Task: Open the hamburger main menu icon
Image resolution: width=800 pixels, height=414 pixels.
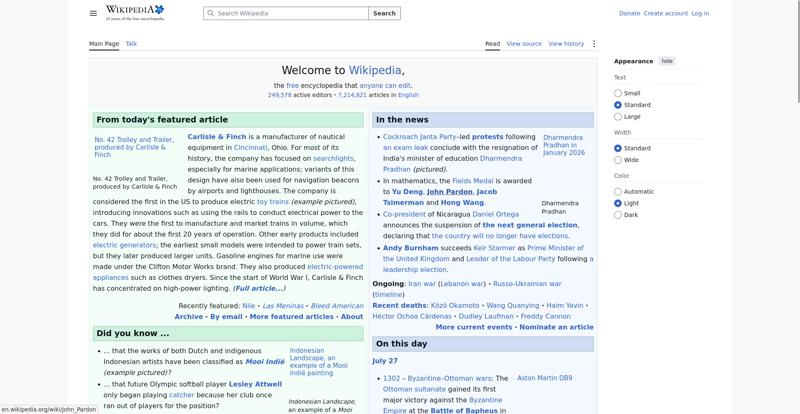Action: [x=93, y=13]
